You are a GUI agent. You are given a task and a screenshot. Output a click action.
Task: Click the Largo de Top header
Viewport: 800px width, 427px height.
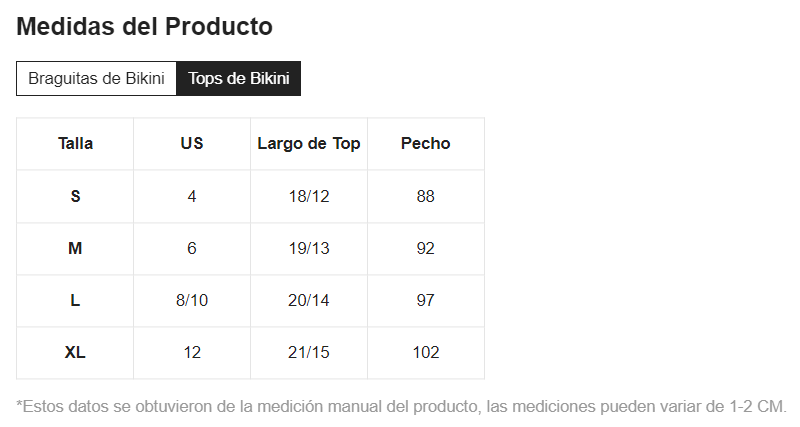pyautogui.click(x=309, y=143)
